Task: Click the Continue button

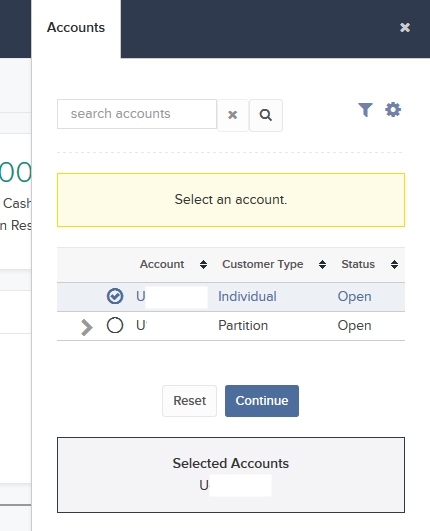Action: [x=262, y=401]
